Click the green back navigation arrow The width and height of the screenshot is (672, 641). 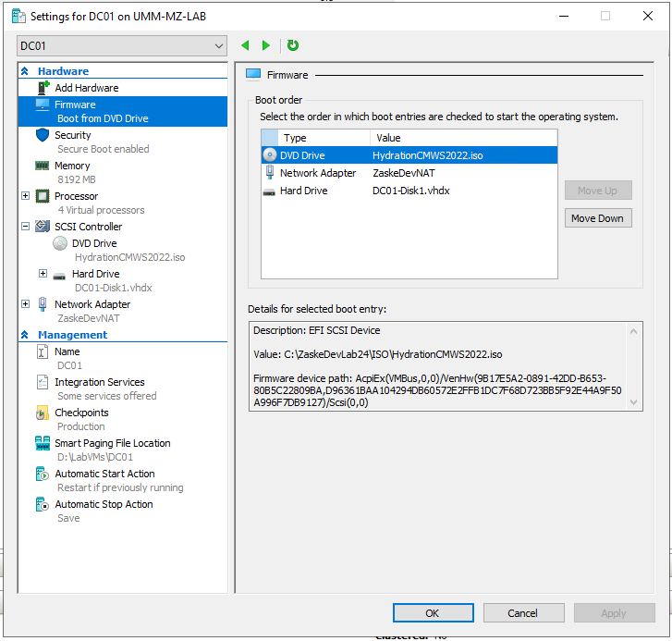click(x=245, y=45)
